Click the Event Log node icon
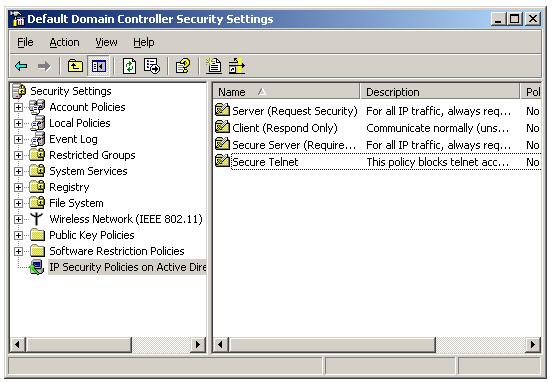This screenshot has height=383, width=552. point(37,139)
